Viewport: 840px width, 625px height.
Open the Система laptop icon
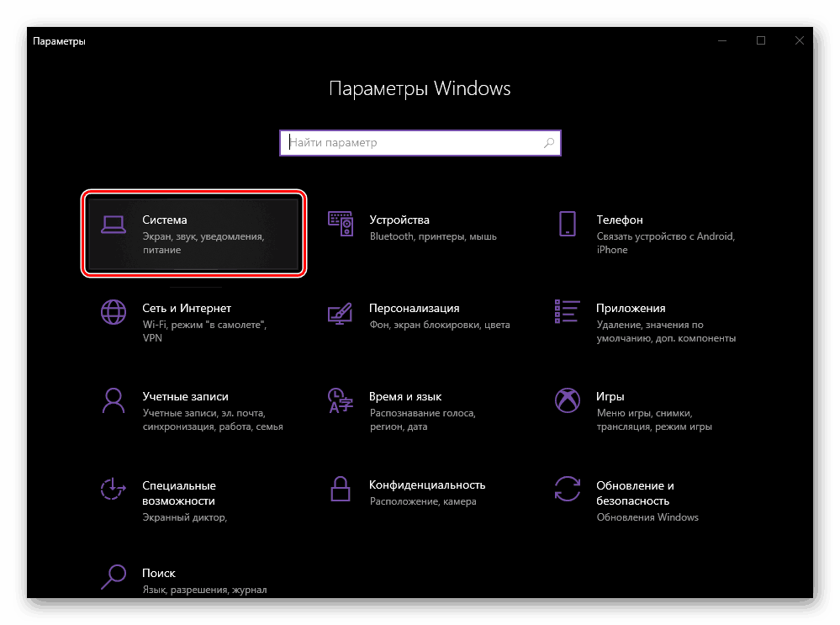click(113, 225)
